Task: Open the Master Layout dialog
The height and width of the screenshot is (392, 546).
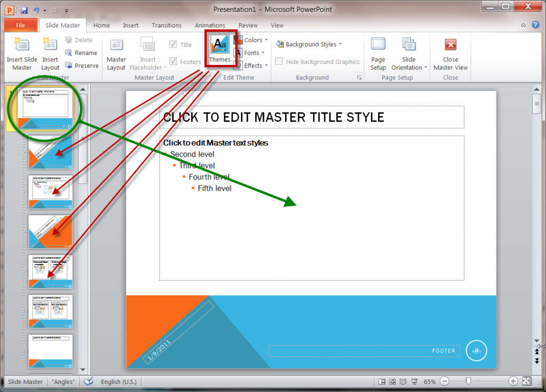Action: click(x=116, y=54)
